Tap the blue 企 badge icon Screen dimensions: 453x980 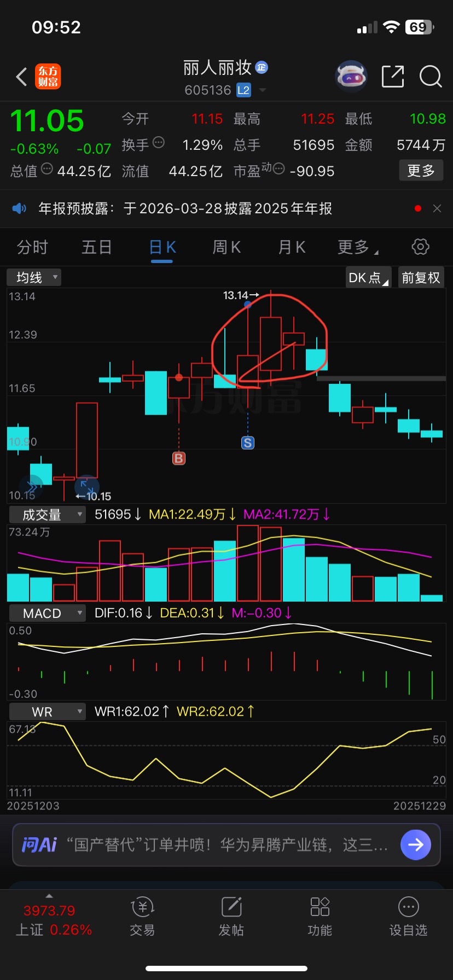(262, 68)
